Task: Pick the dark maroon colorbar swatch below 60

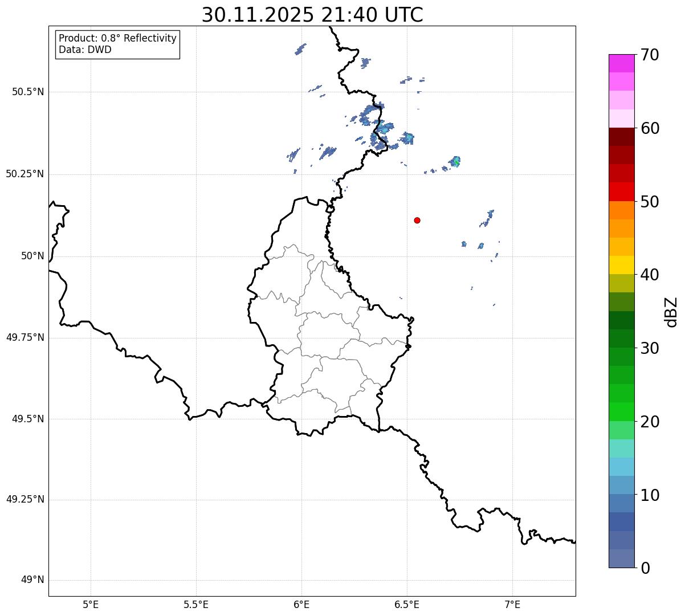Action: [622, 137]
